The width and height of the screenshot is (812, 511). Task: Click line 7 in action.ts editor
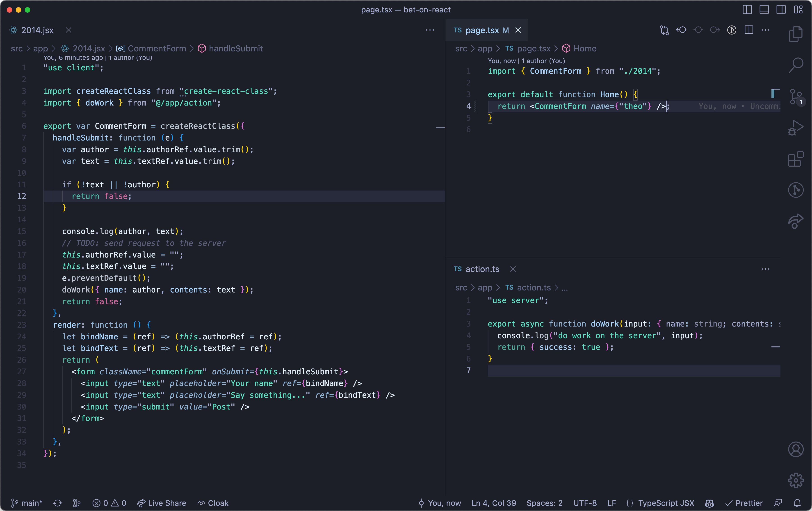(x=634, y=371)
